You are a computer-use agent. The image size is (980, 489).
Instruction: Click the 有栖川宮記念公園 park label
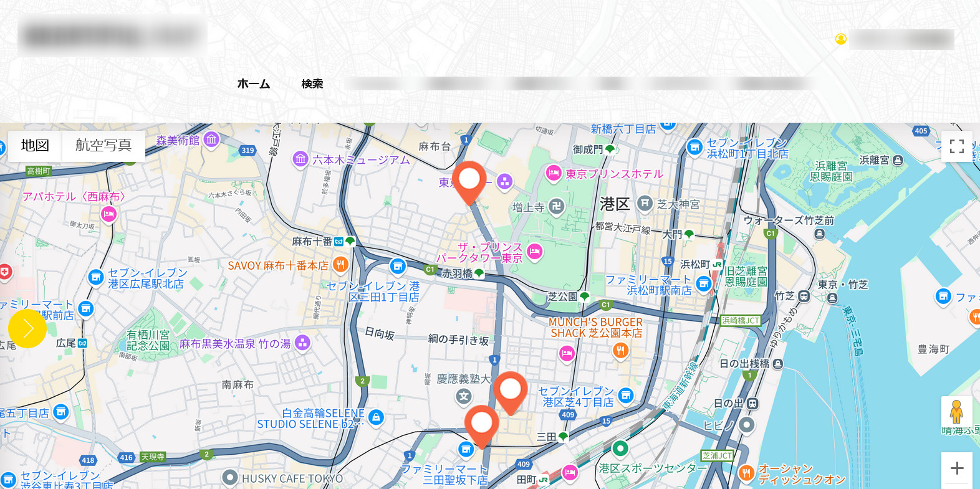[148, 340]
